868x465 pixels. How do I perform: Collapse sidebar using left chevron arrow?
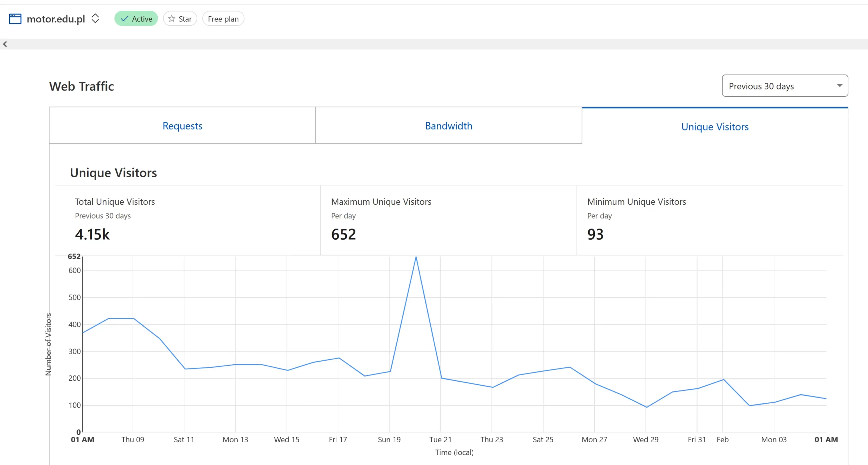click(5, 44)
